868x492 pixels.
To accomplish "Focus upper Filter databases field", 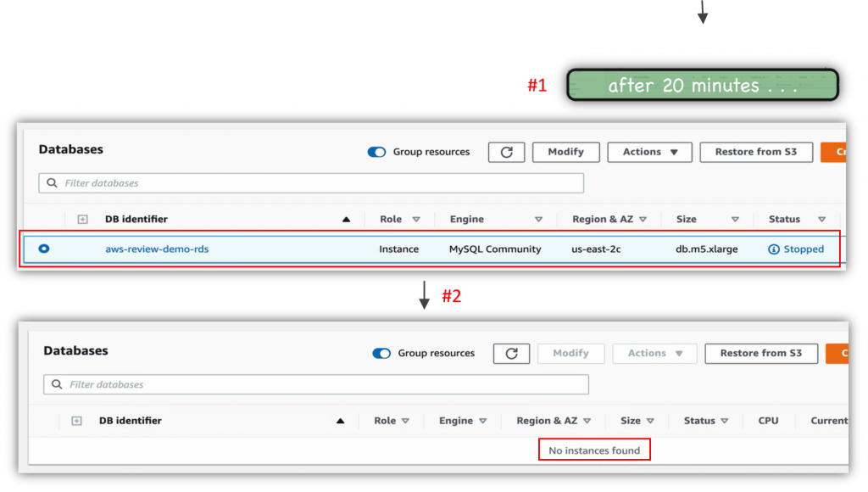I will pos(311,183).
